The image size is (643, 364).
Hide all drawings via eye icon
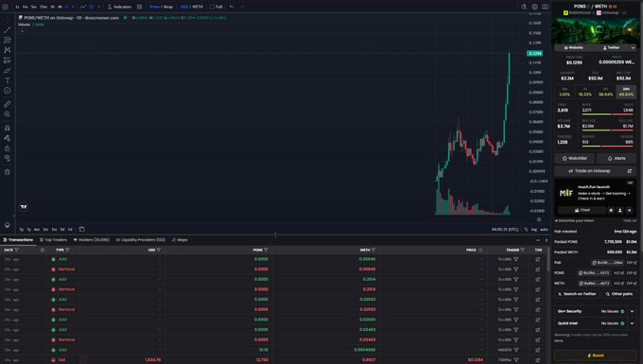point(7,158)
